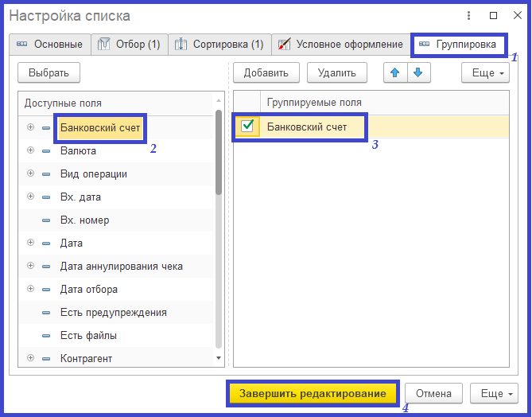Expand the Дата отбора tree node
The height and width of the screenshot is (417, 532).
pyautogui.click(x=30, y=290)
